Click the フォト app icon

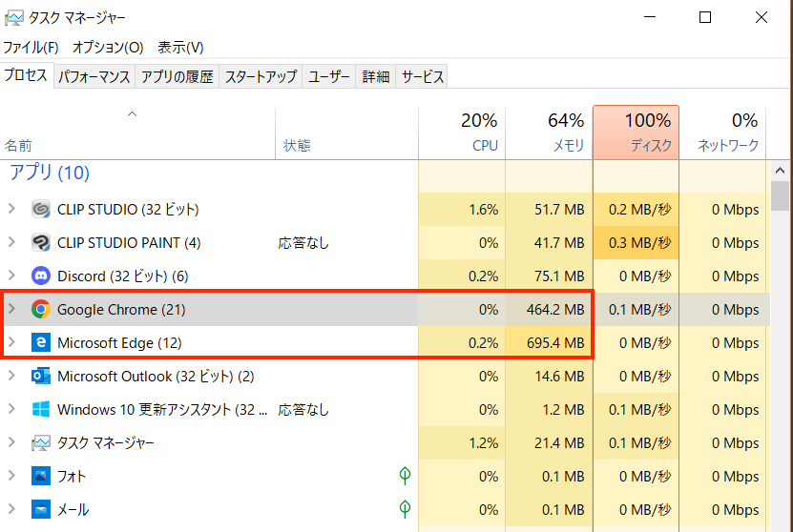click(40, 476)
